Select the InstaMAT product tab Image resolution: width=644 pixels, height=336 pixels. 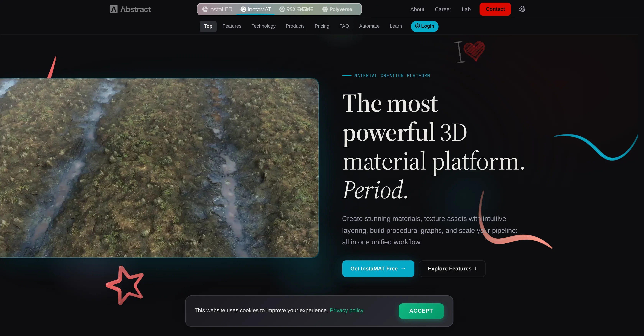click(255, 9)
